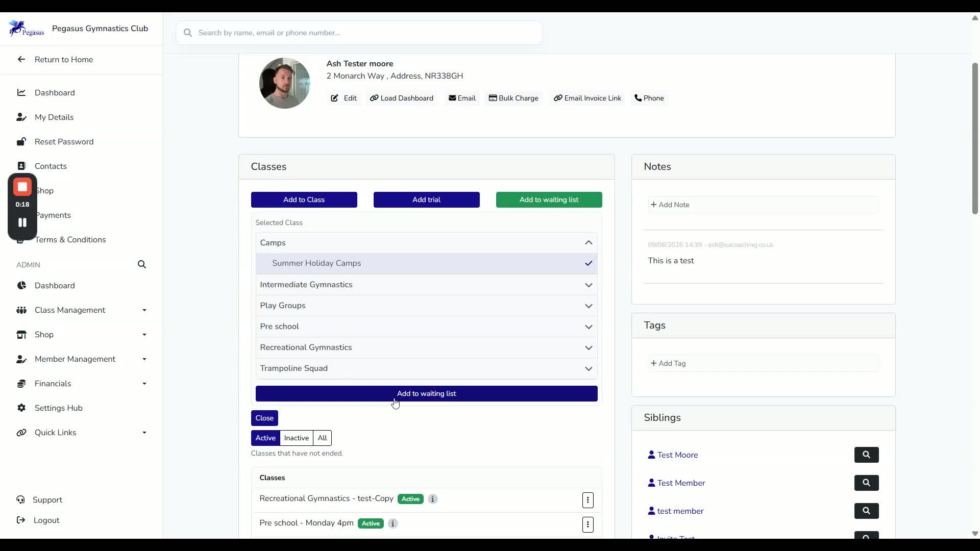
Task: Click the wide Add to waiting list button
Action: pos(426,393)
